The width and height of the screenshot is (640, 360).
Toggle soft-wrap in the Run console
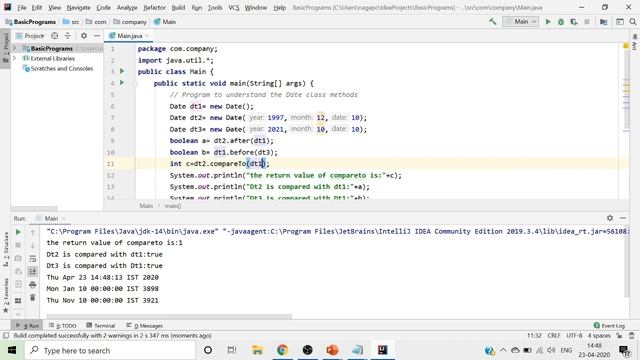[x=33, y=258]
